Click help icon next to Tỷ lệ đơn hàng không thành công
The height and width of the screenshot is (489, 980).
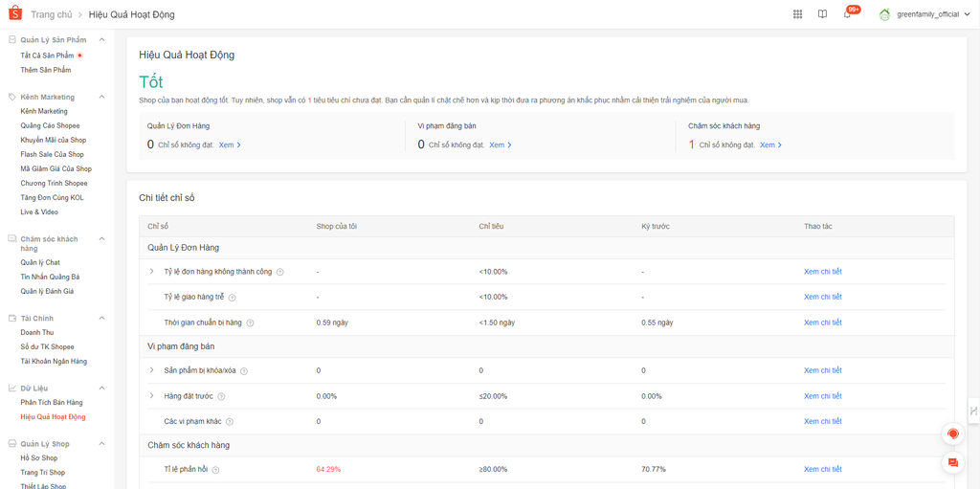pyautogui.click(x=280, y=272)
